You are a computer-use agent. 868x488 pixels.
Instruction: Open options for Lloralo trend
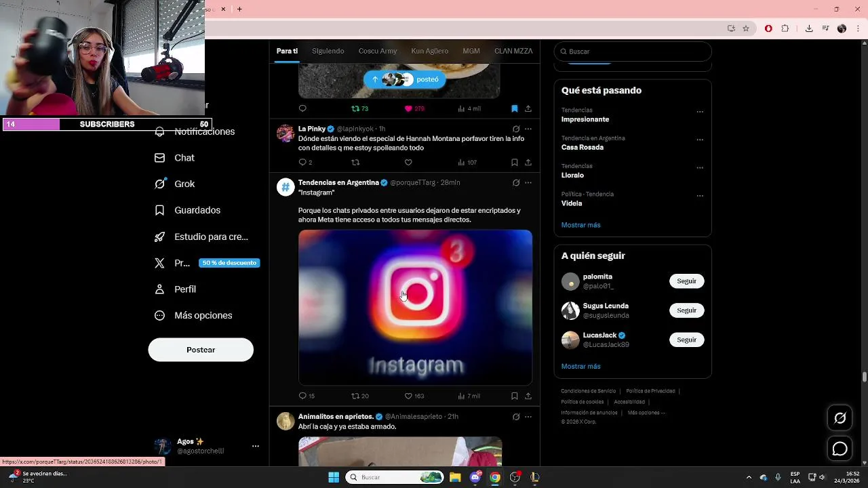(700, 168)
